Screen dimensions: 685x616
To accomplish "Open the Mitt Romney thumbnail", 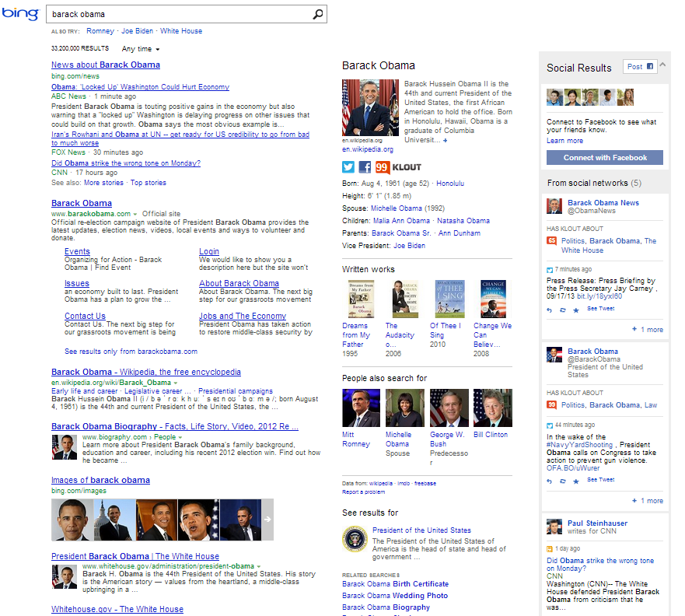I will (360, 407).
